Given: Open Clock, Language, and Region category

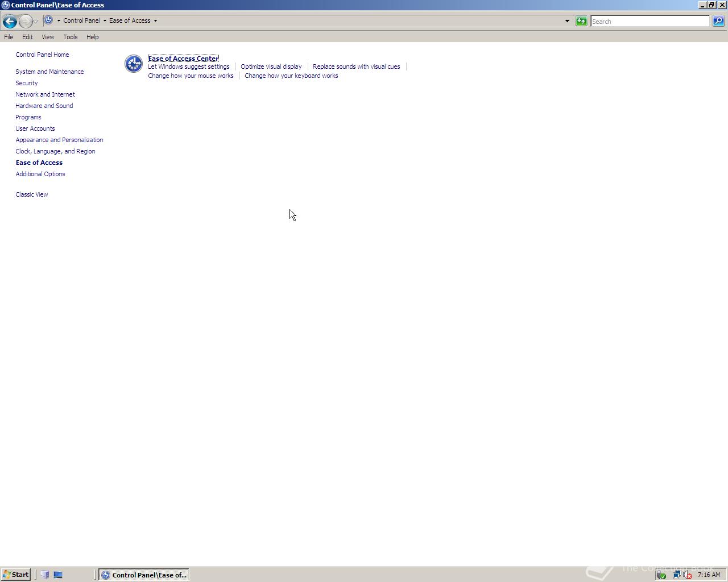Looking at the screenshot, I should click(x=55, y=151).
